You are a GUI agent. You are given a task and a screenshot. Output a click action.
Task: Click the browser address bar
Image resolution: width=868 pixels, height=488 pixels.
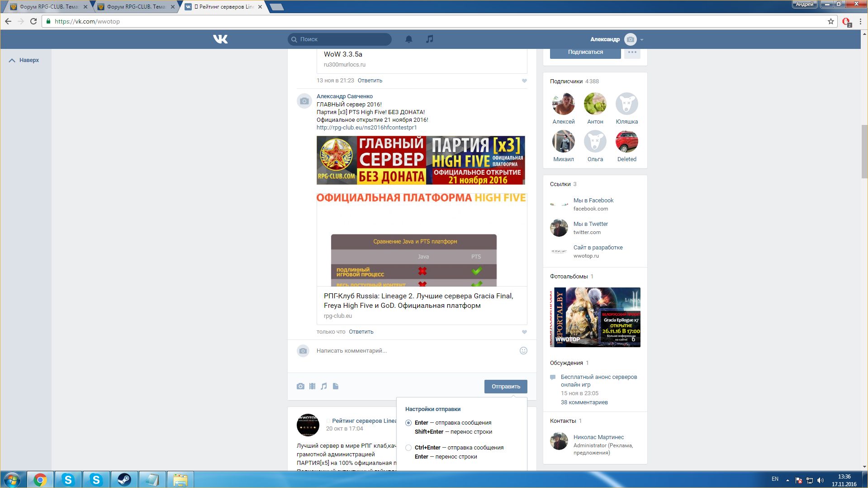pos(439,21)
